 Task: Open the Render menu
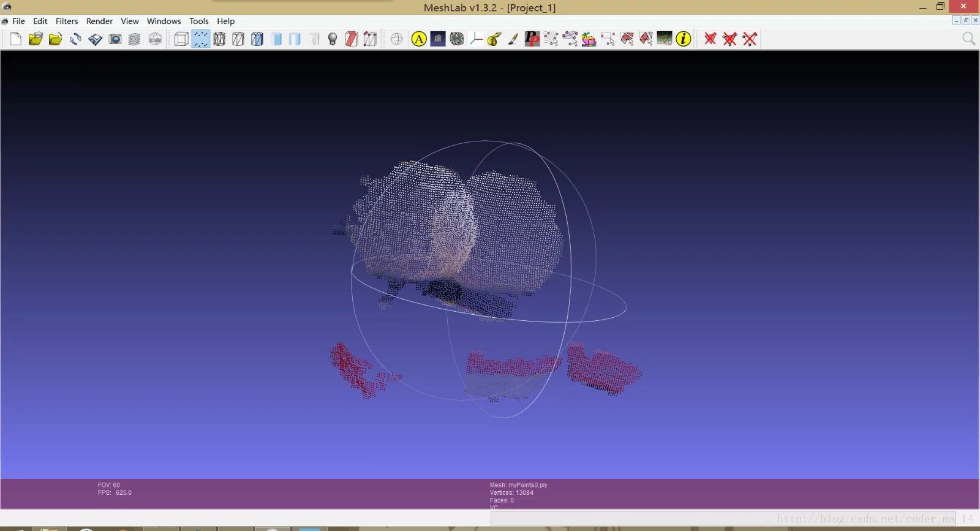(99, 21)
